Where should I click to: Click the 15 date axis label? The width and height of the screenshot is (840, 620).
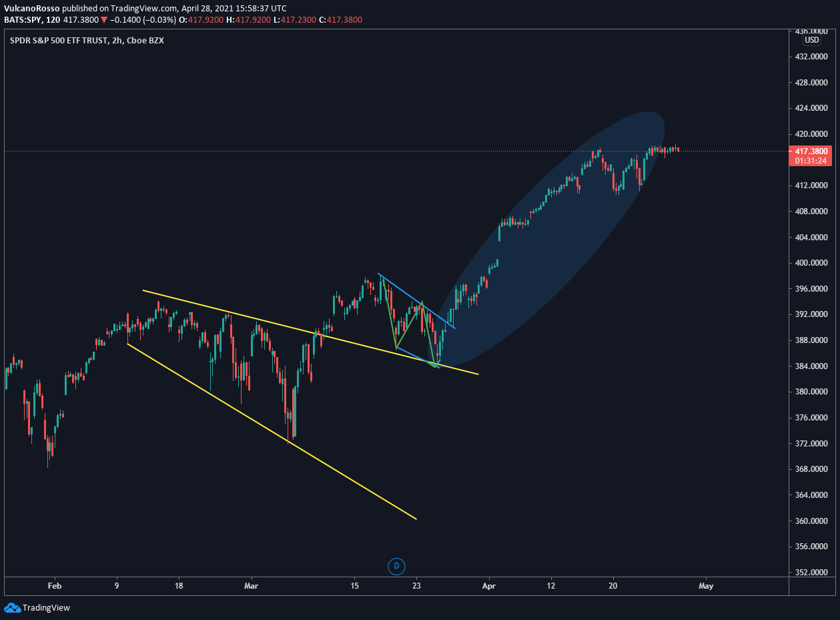(x=354, y=586)
